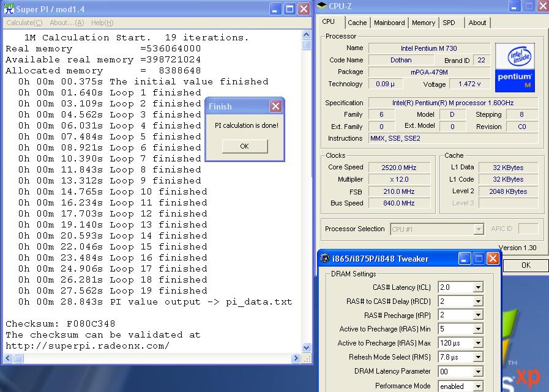This screenshot has width=549, height=392.
Task: Click the Multiplier x 12.0 value
Action: (399, 180)
